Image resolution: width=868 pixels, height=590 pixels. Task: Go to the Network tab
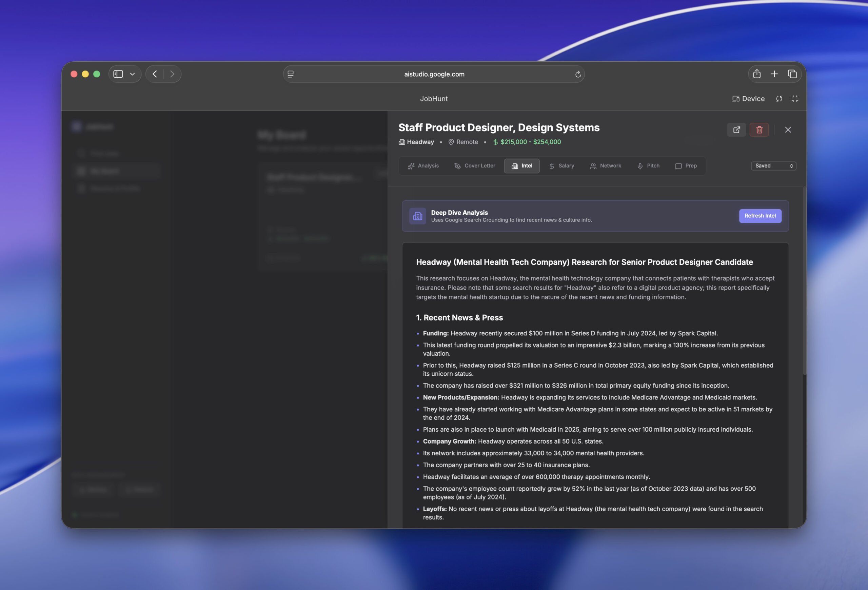tap(606, 166)
